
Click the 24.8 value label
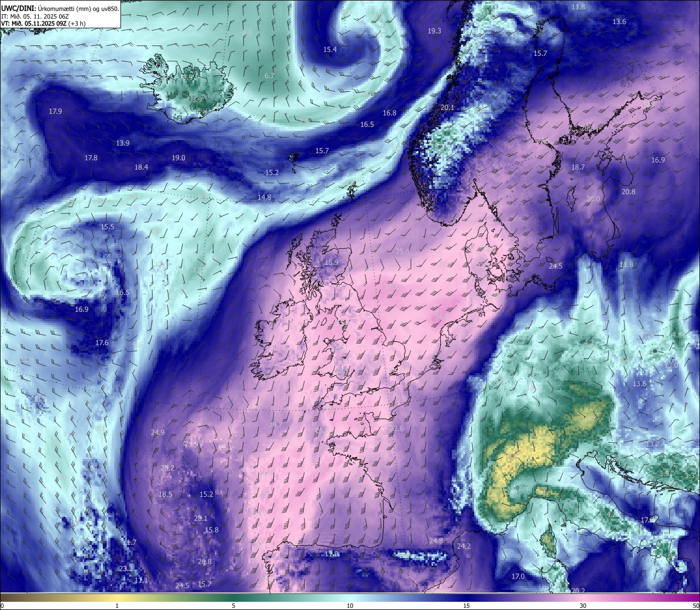(436, 541)
